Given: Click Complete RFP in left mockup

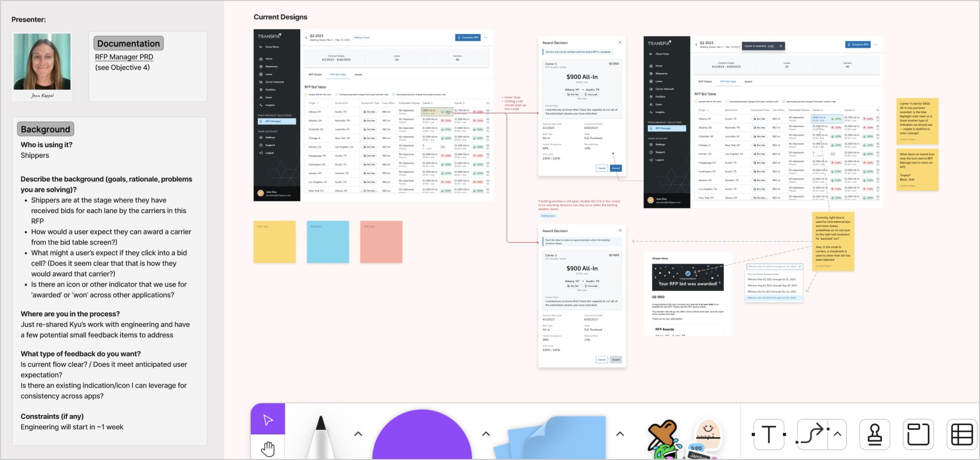Looking at the screenshot, I should click(x=468, y=37).
